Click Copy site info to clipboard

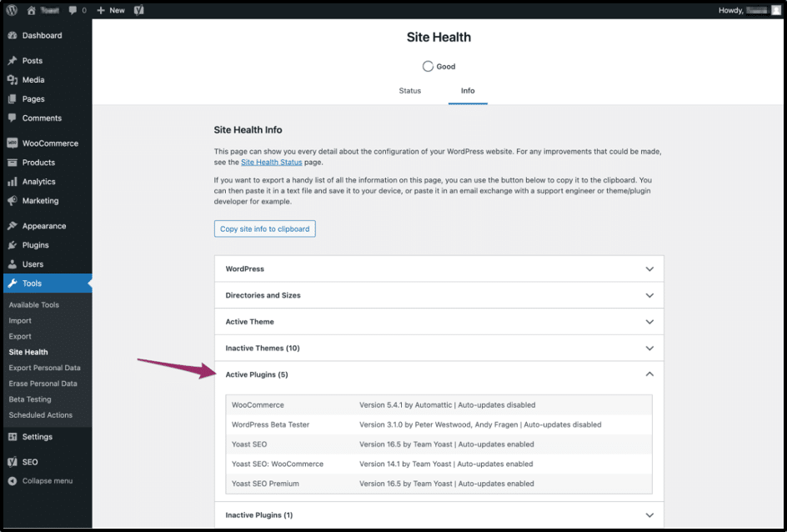click(265, 228)
